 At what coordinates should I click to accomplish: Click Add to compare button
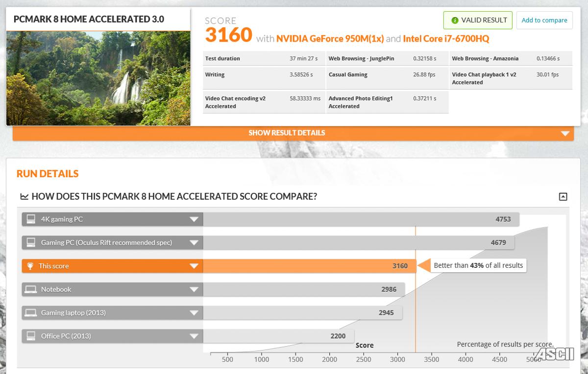[x=544, y=20]
